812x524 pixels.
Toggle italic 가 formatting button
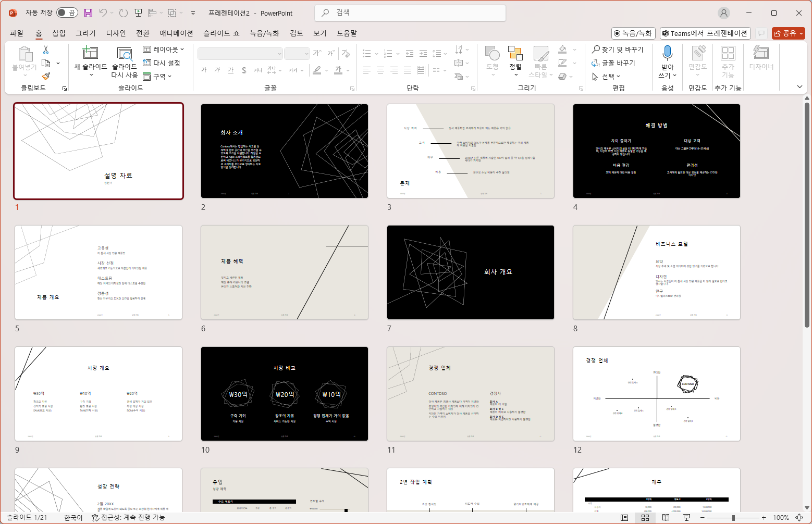click(x=217, y=70)
